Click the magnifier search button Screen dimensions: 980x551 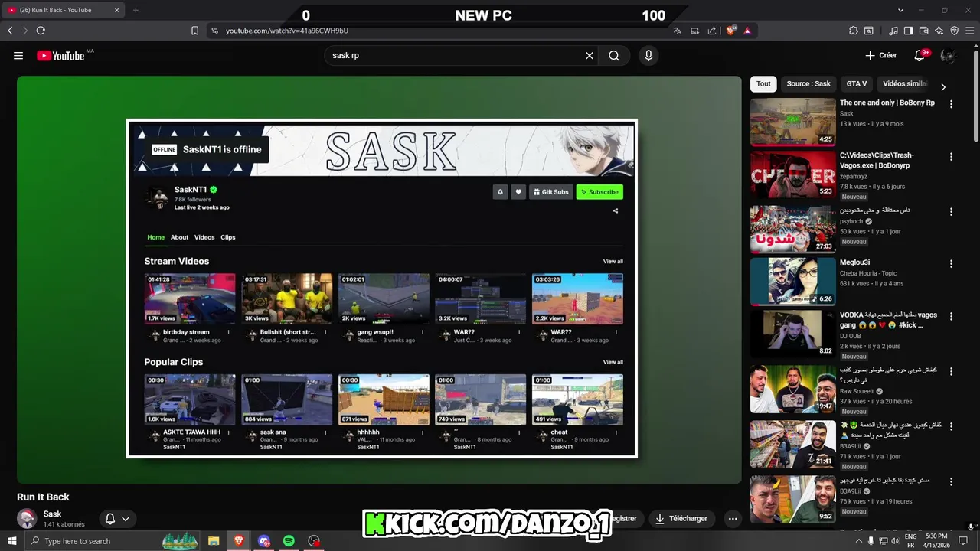[x=614, y=55]
